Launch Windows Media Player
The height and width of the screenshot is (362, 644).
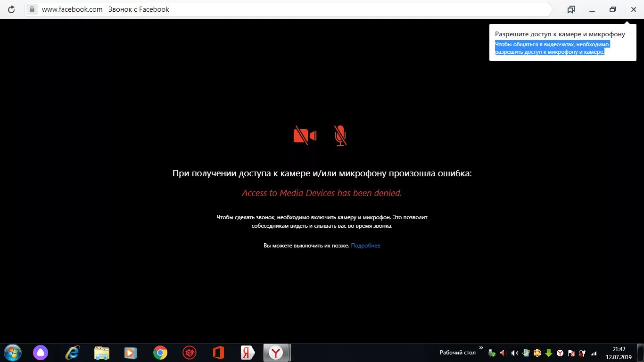(x=131, y=353)
